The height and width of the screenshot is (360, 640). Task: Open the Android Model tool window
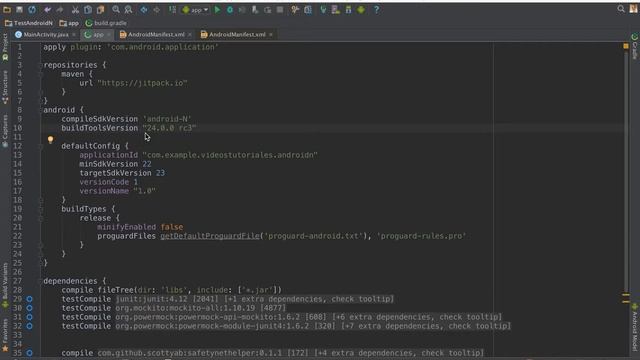(x=635, y=327)
